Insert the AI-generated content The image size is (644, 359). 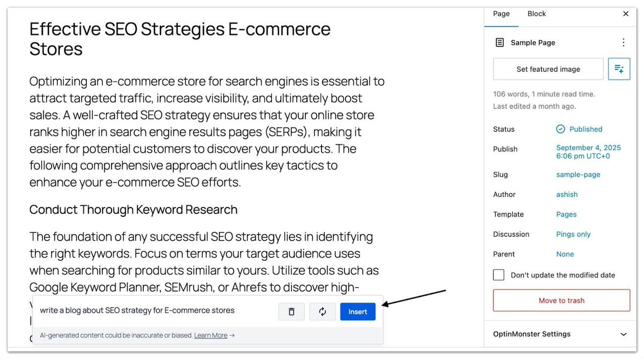pyautogui.click(x=358, y=311)
